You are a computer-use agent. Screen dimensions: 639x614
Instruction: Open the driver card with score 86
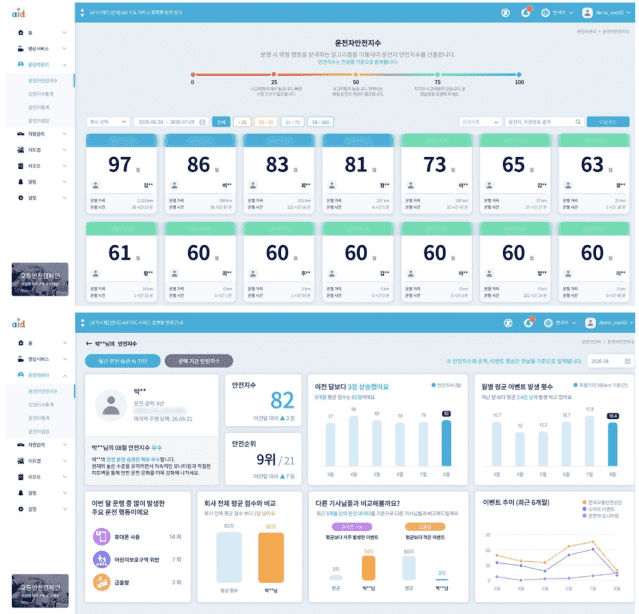200,174
